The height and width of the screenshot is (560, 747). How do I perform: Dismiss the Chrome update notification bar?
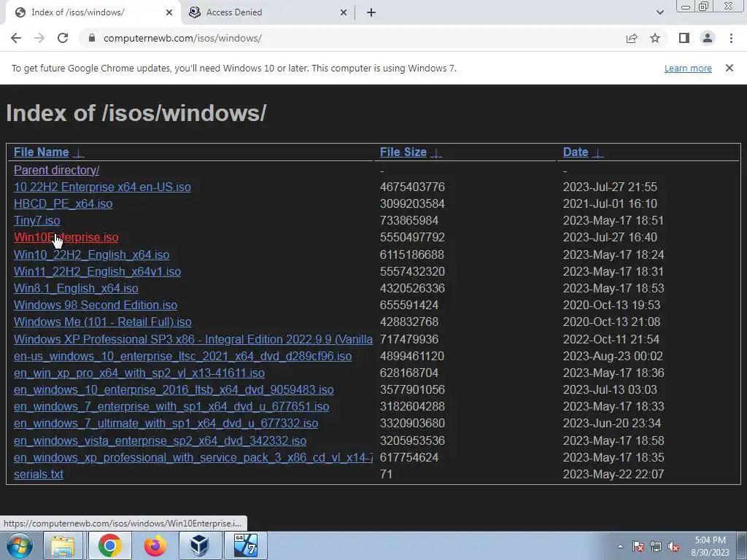coord(729,68)
